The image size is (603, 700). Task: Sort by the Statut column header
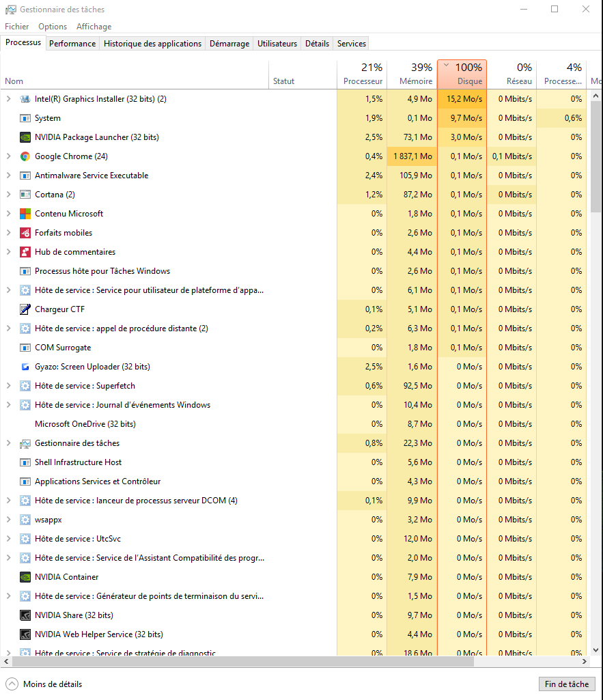click(x=303, y=74)
